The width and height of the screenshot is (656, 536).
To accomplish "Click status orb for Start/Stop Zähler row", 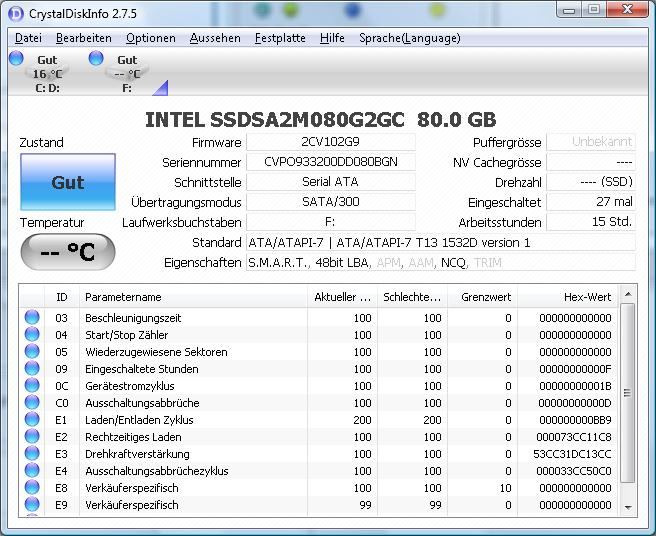I will pos(32,334).
